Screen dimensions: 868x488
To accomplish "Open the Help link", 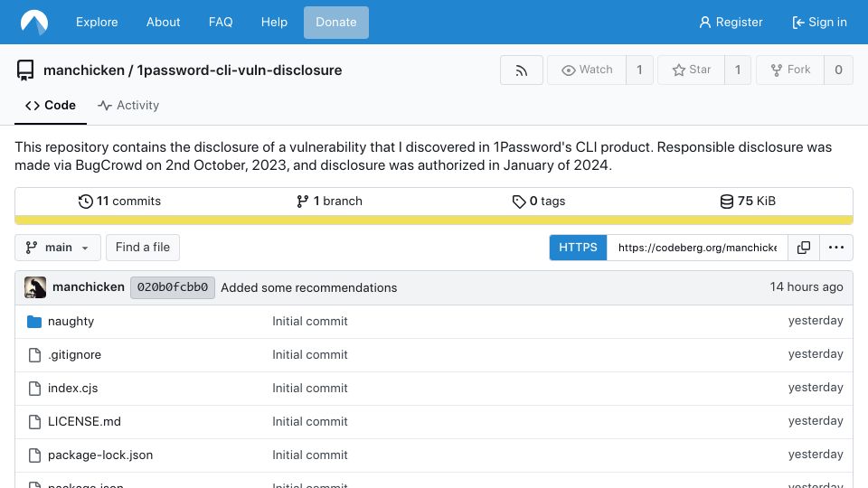I will pos(274,22).
